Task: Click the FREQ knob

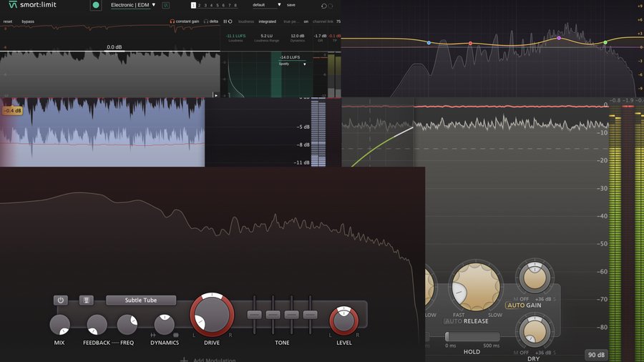Action: pos(127,324)
